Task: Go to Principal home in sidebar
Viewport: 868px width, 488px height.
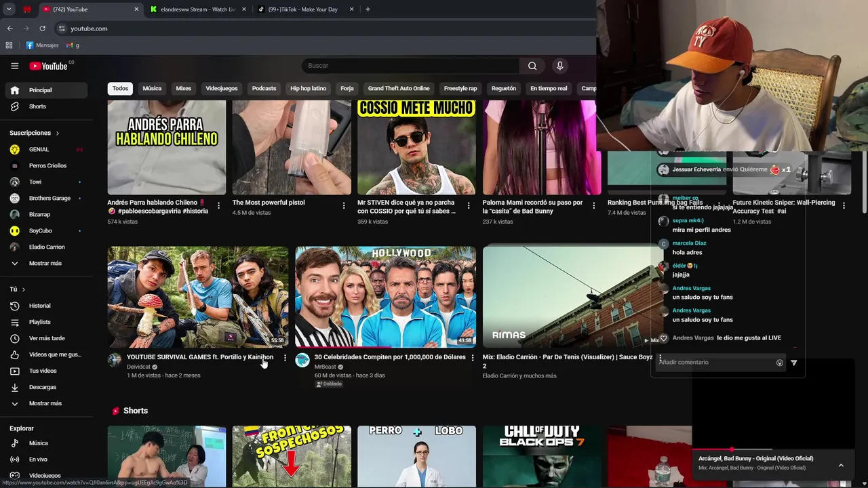Action: 46,90
